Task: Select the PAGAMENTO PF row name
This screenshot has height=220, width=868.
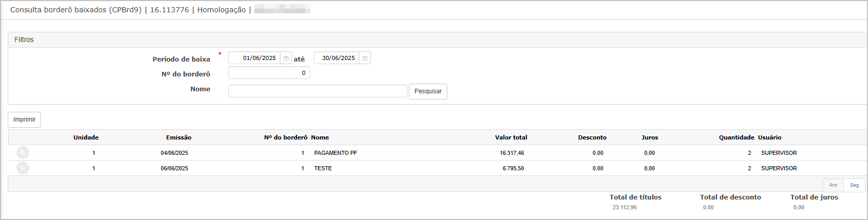Action: pyautogui.click(x=336, y=153)
